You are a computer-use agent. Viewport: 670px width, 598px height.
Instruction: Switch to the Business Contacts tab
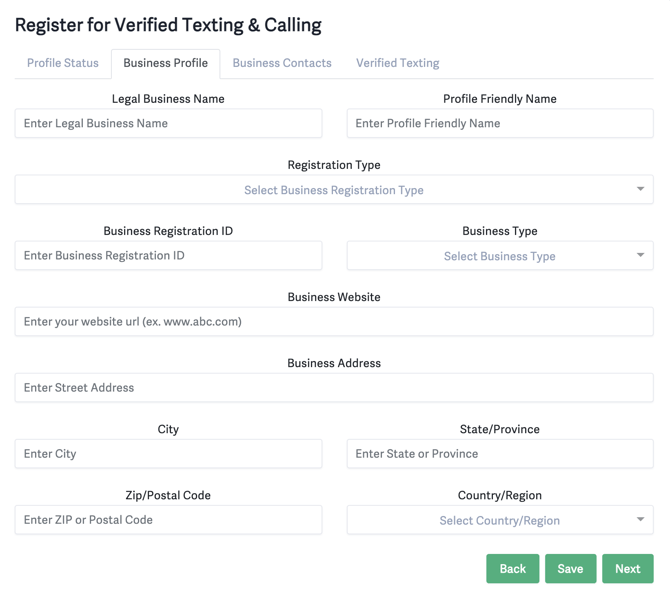[x=282, y=63]
